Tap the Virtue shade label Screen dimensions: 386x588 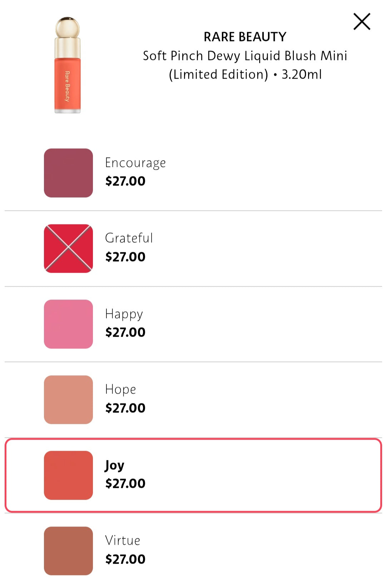[x=123, y=540]
